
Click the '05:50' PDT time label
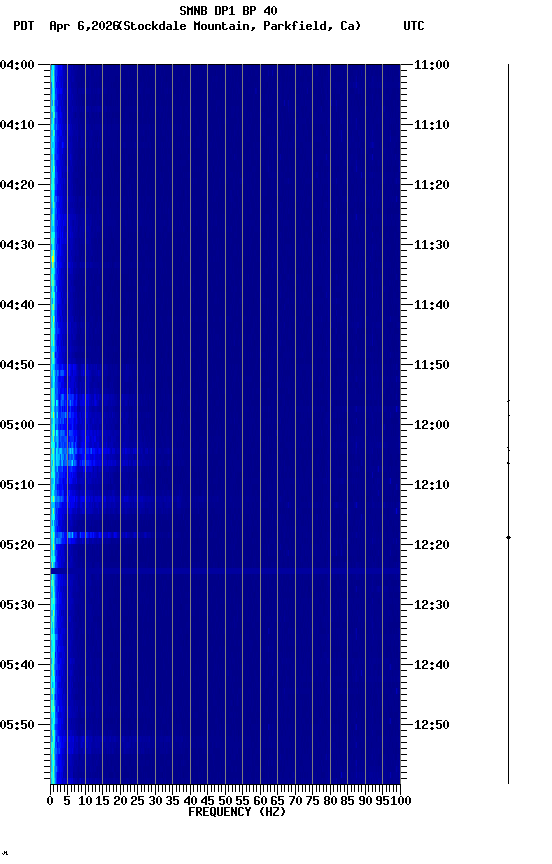coord(17,725)
